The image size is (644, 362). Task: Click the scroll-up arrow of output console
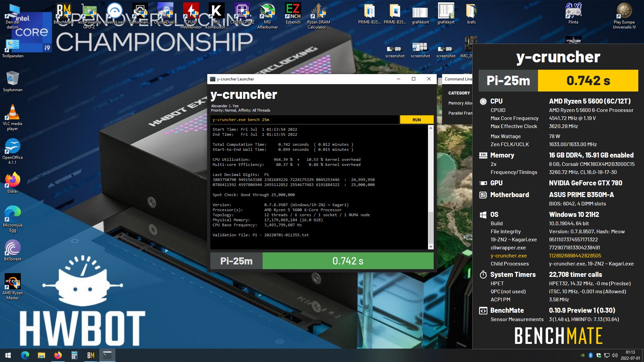(431, 128)
